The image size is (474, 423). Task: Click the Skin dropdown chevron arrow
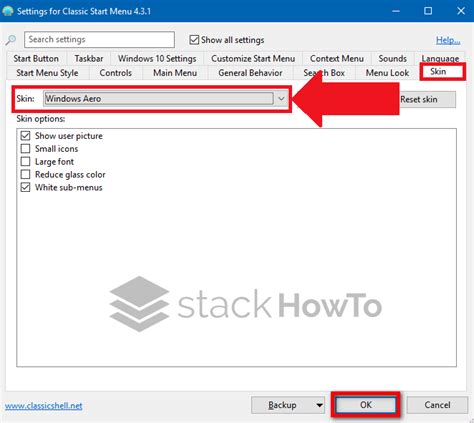pos(281,99)
